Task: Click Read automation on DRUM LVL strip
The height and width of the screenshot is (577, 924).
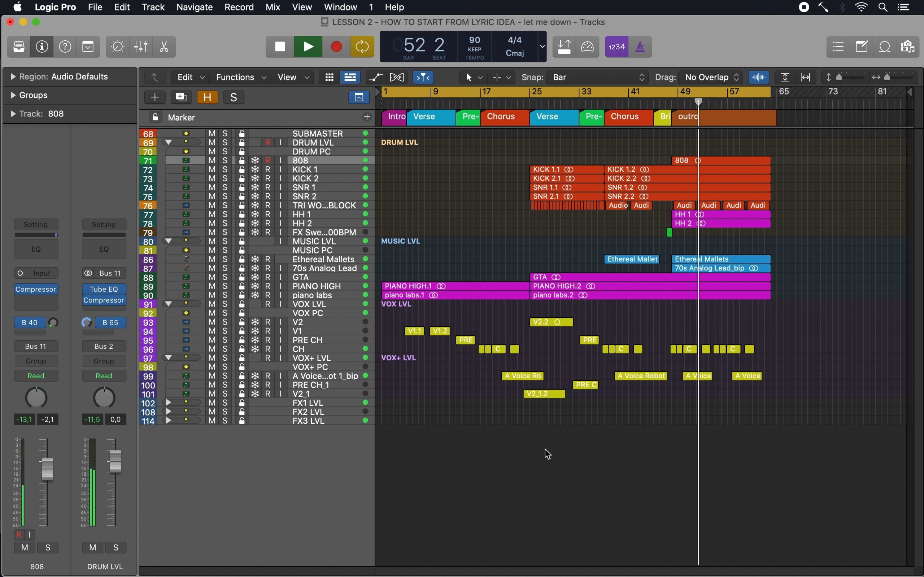Action: 104,376
